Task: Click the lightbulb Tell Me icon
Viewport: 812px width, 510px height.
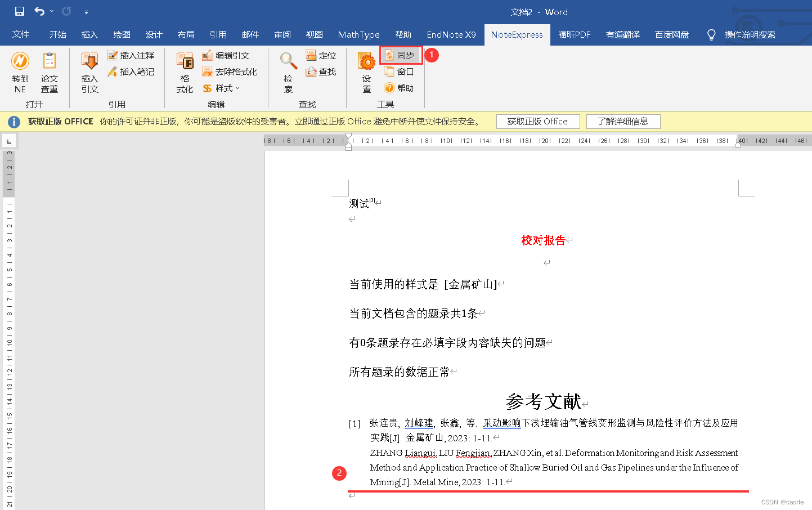Action: 711,35
